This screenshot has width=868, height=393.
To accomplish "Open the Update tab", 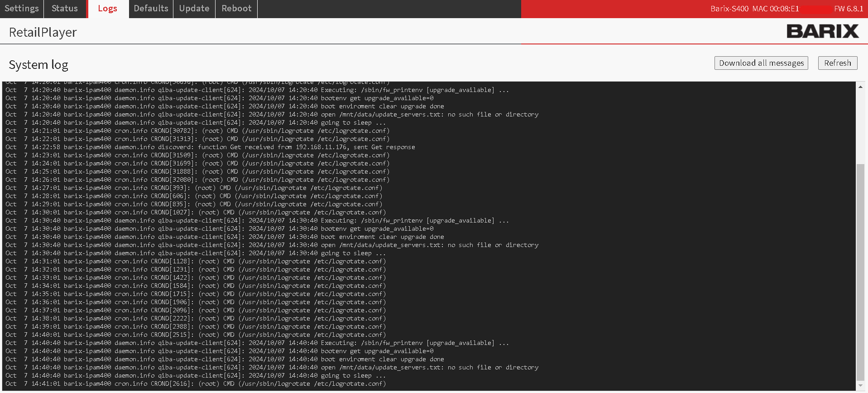I will click(194, 9).
